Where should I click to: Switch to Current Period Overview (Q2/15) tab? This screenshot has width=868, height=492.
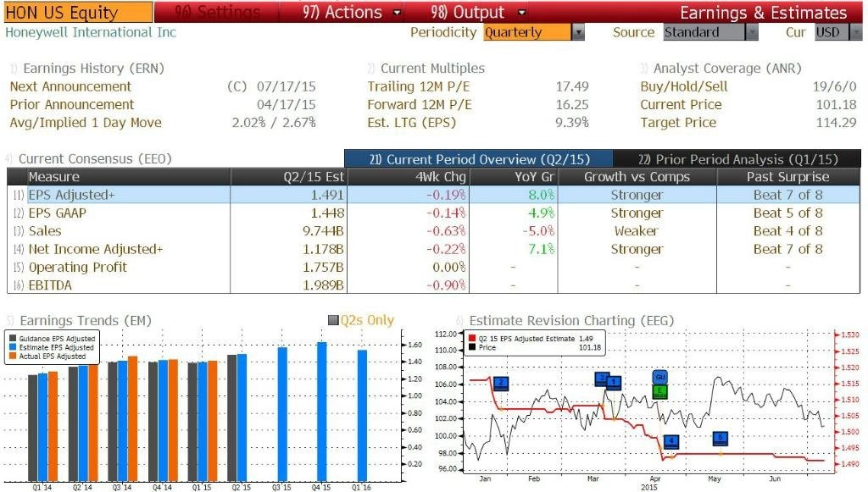[479, 159]
